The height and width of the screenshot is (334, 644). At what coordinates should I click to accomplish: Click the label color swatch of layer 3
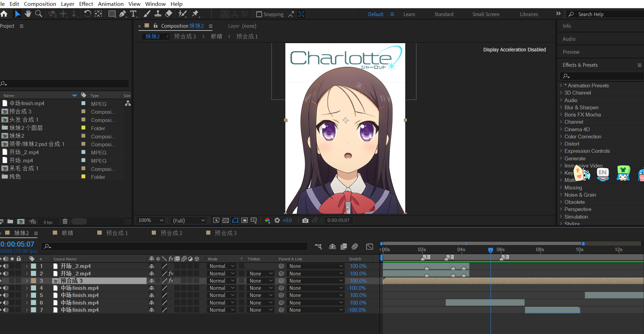tap(34, 281)
